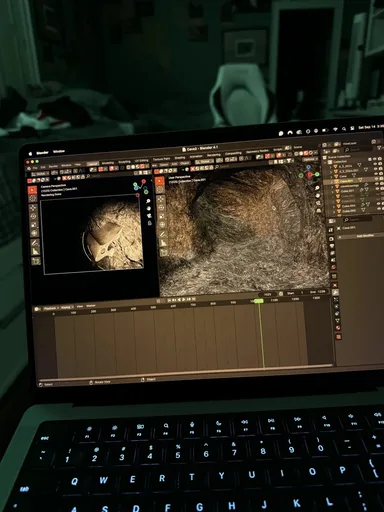
Task: Pick the Cursor tool in the camera viewport
Action: coord(33,199)
